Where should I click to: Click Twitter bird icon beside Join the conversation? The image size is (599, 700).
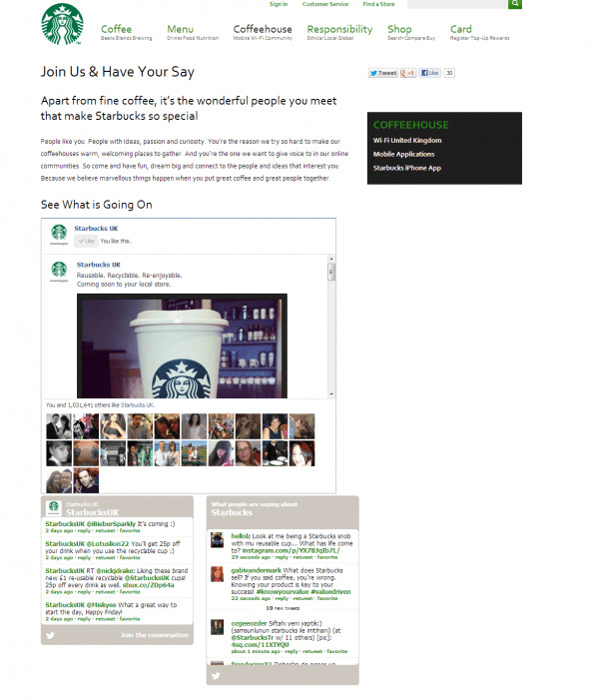50,635
